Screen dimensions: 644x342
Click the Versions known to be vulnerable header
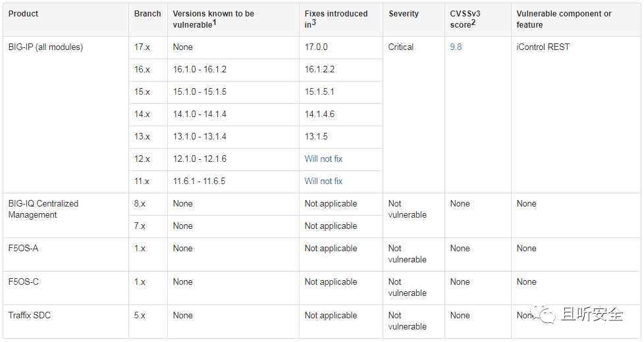click(x=213, y=19)
